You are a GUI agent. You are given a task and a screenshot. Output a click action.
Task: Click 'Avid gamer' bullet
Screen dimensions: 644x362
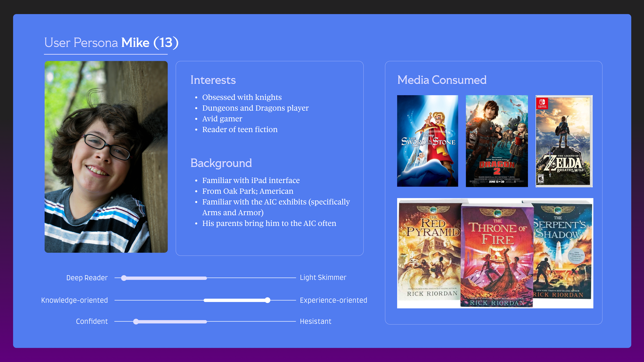(222, 119)
